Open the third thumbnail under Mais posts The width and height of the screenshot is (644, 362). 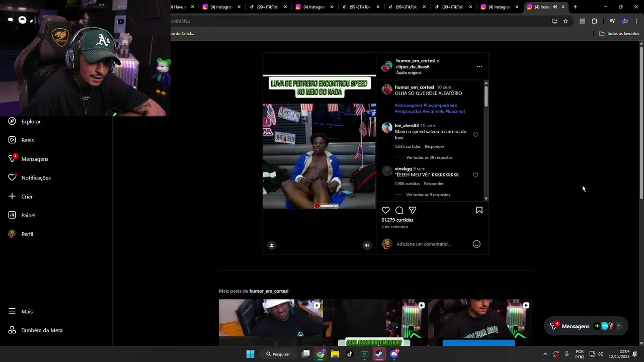(480, 322)
